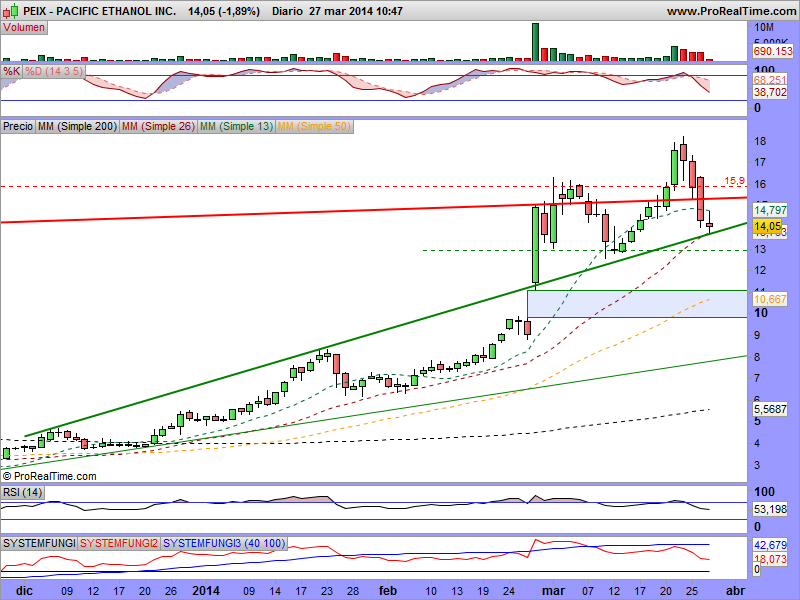Click the 27 mar 2014 10:47 timestamp
Viewport: 800px width, 600px height.
(x=356, y=11)
